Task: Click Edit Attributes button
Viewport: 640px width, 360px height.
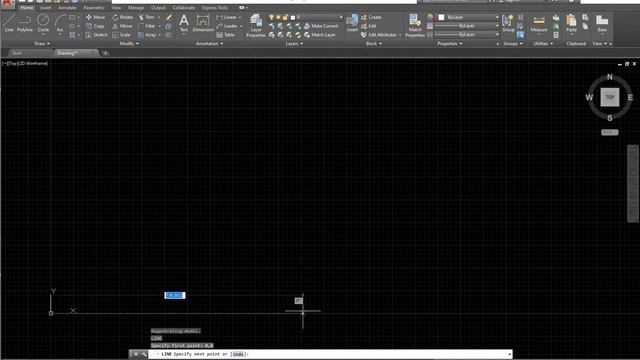Action: [378, 35]
